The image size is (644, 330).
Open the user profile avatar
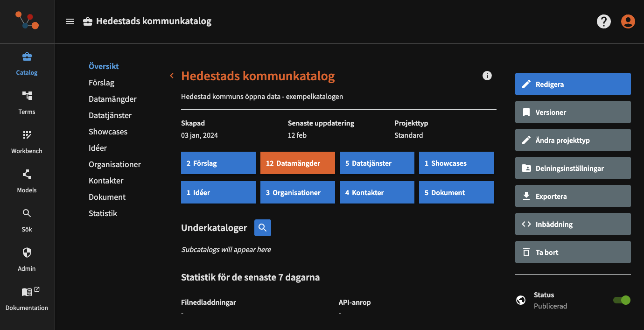[x=628, y=21]
